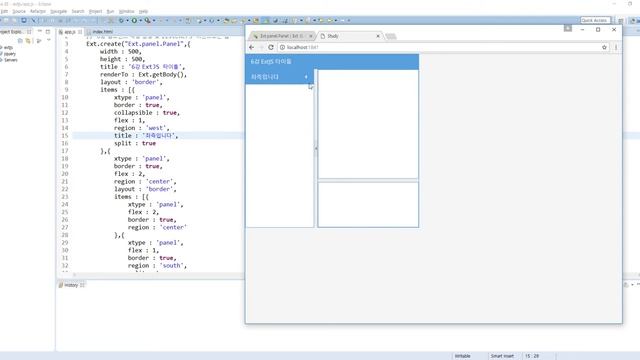Click the west panel header title
Screen dimensions: 640x360
click(x=264, y=77)
